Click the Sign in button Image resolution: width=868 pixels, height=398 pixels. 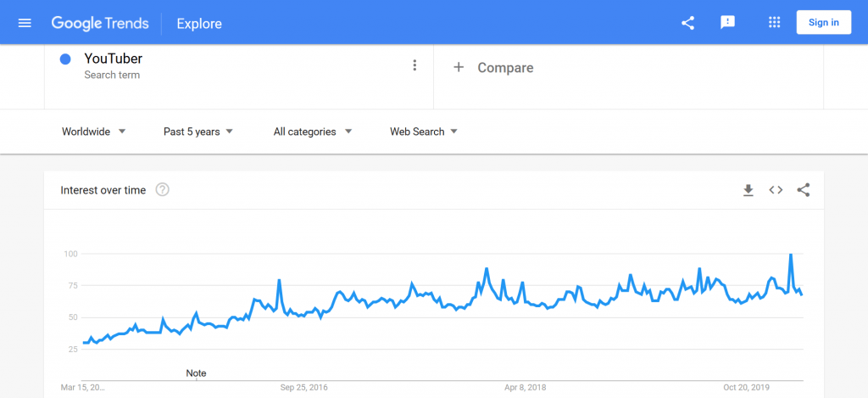coord(824,23)
